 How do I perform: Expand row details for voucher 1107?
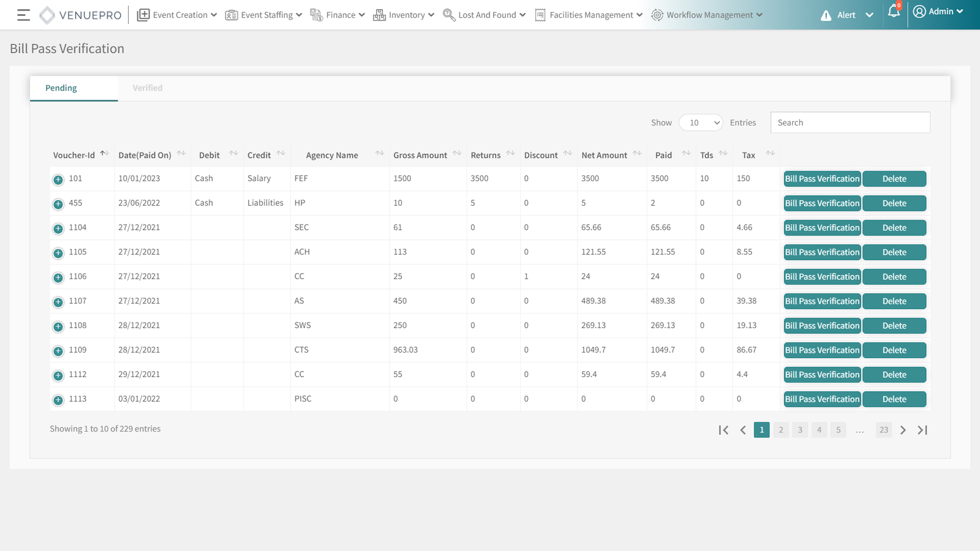58,302
